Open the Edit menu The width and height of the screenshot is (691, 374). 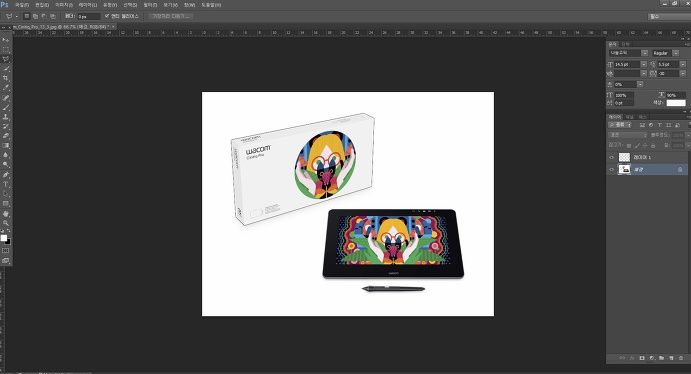(42, 5)
